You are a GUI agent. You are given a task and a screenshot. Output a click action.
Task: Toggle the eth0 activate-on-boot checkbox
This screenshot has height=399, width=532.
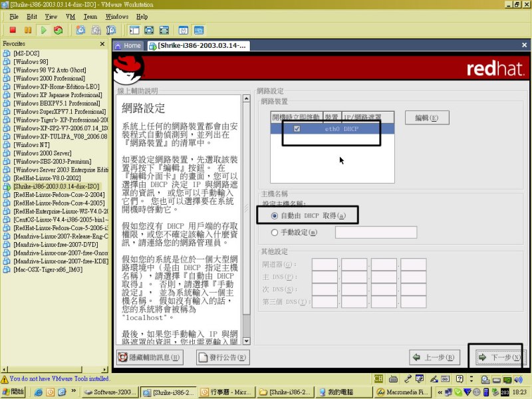(297, 128)
